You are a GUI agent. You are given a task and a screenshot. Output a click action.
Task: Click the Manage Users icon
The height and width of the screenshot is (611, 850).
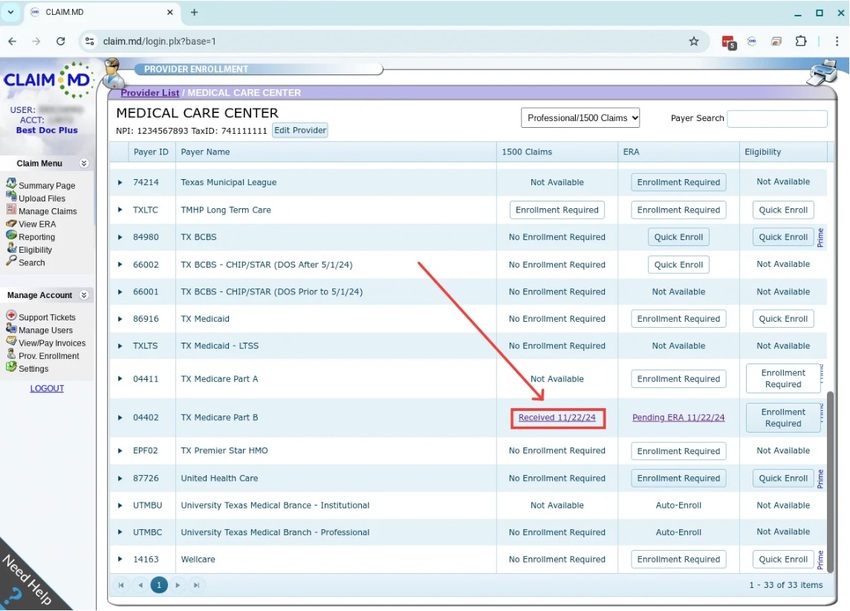coord(11,329)
